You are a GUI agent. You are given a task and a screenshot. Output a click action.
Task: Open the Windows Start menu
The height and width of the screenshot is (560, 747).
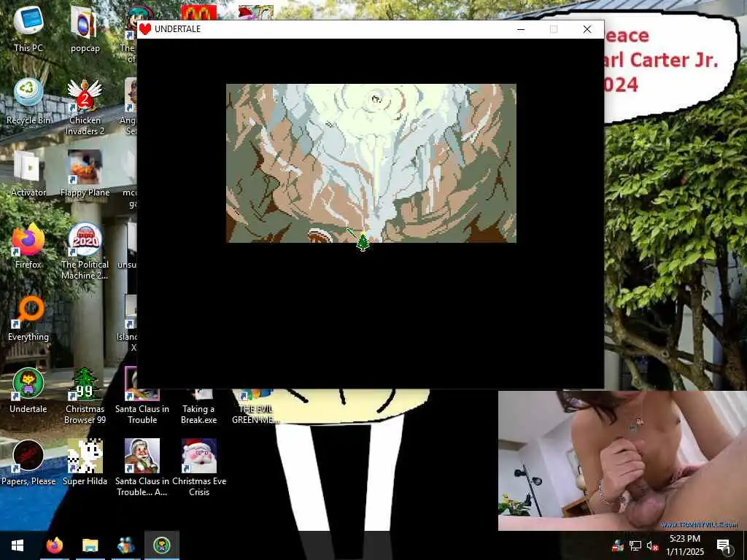18,545
